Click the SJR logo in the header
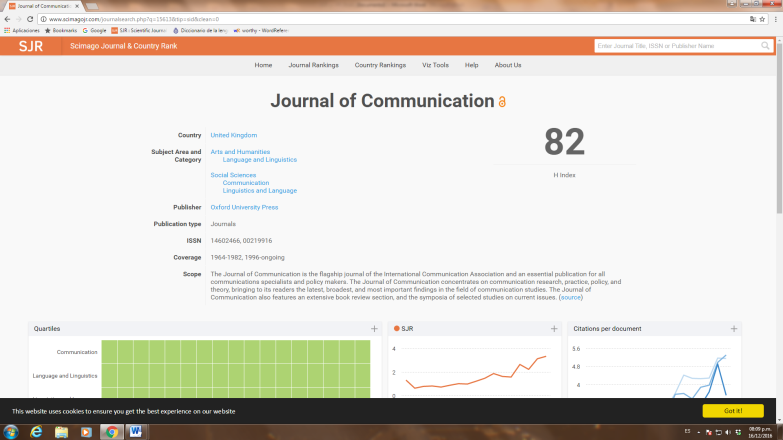 30,46
